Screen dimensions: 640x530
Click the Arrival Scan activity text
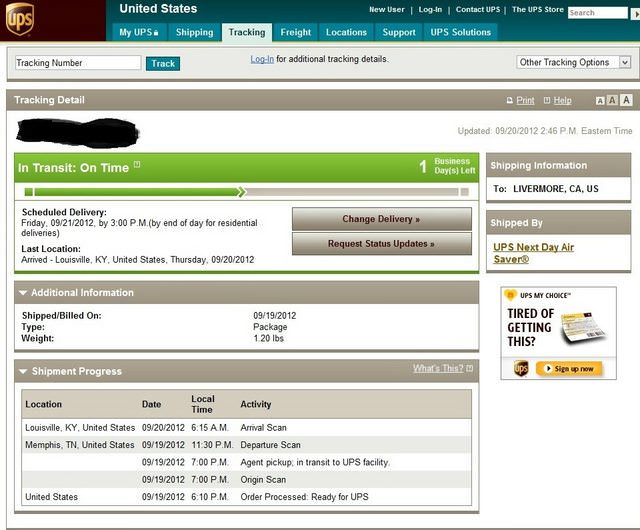(x=263, y=428)
